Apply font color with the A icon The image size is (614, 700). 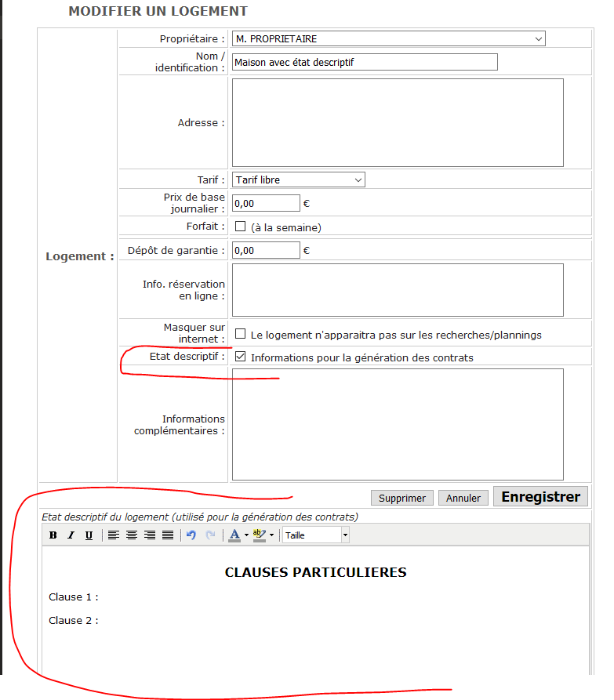point(234,535)
